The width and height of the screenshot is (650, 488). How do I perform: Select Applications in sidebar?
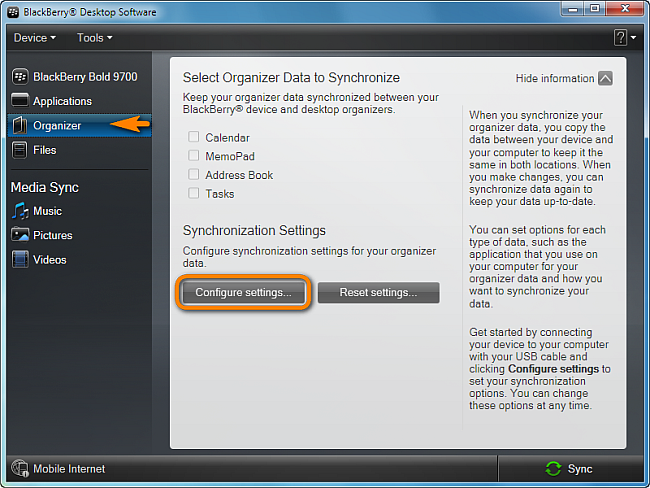(63, 101)
